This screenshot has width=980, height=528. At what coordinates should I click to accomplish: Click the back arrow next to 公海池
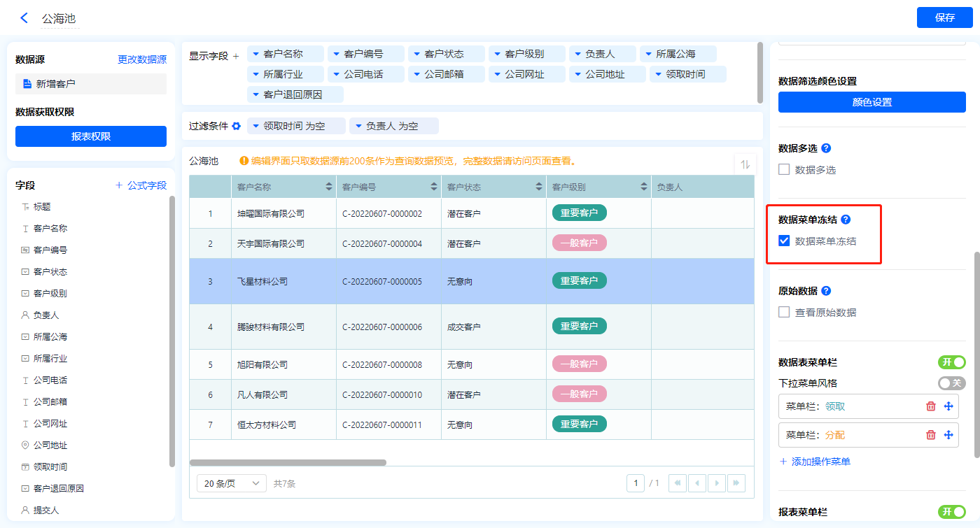pyautogui.click(x=24, y=18)
